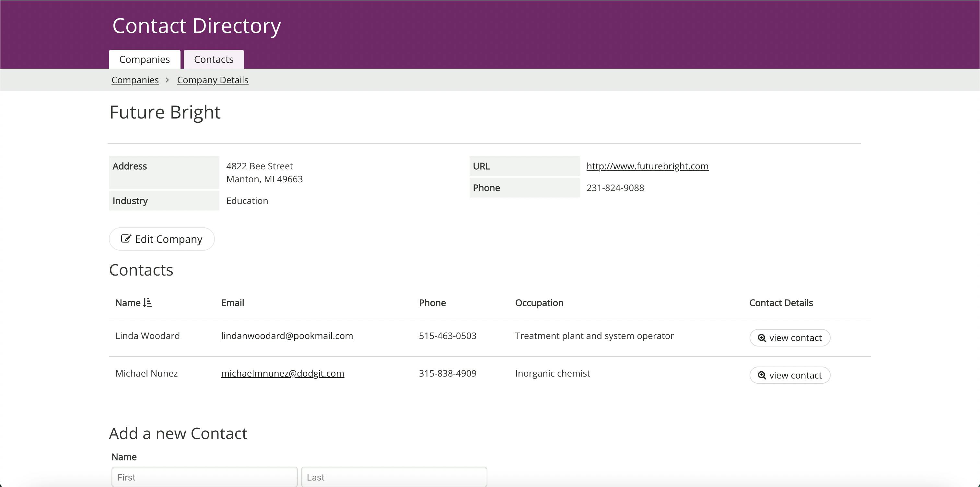
Task: Click view contact for Linda Woodard
Action: (789, 338)
